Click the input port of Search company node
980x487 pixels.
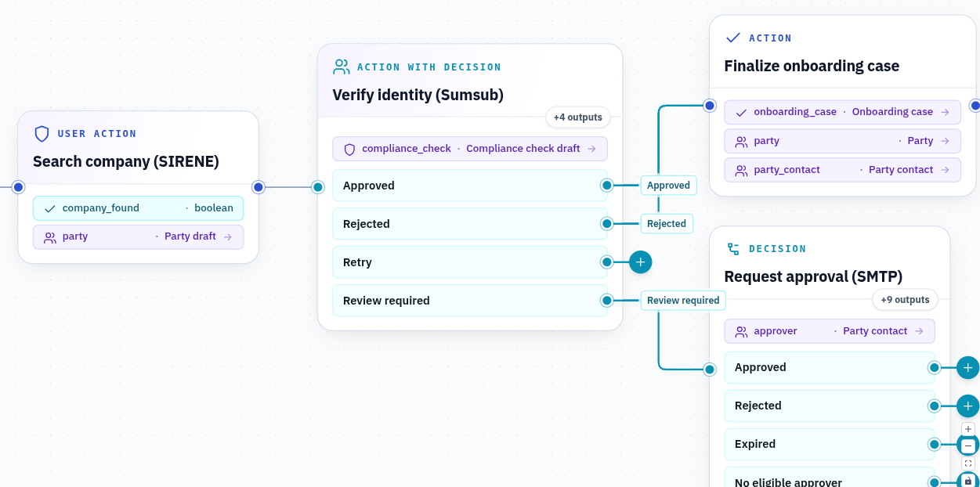point(18,187)
